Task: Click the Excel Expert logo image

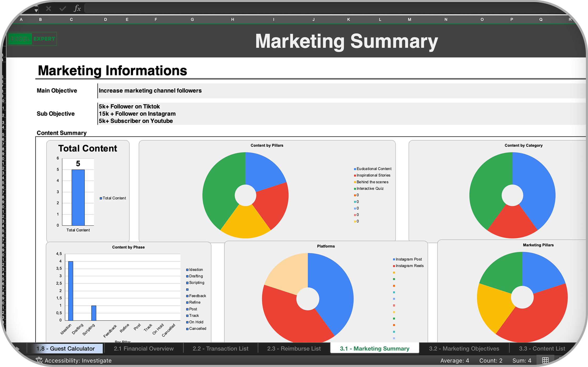Action: point(32,39)
